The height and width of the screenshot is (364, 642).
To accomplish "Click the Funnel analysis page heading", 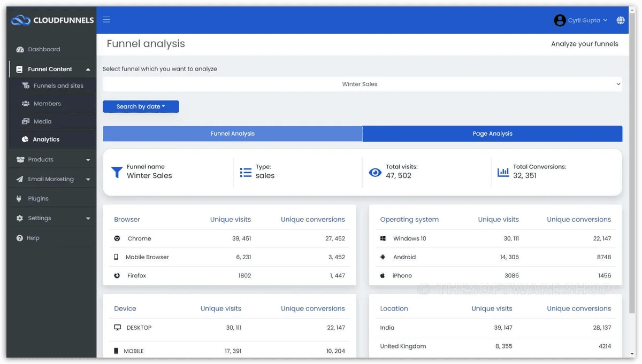I will (146, 44).
